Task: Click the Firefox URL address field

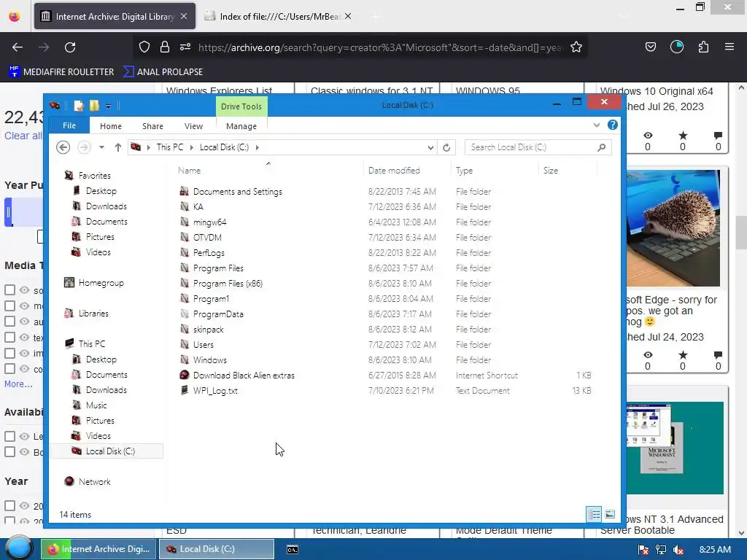Action: (379, 47)
